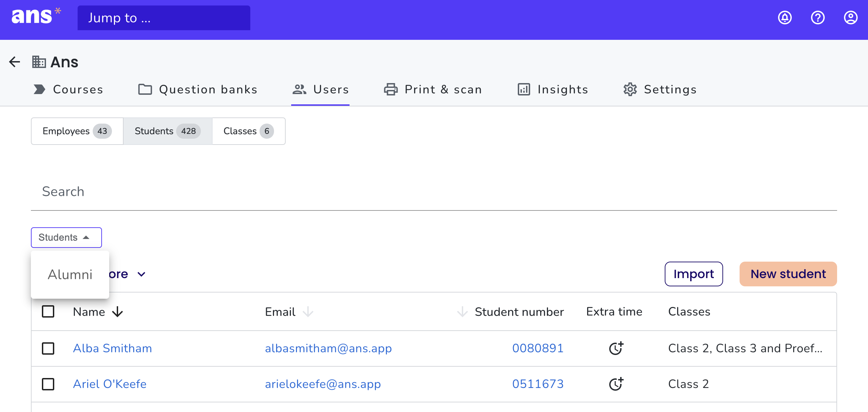868x412 pixels.
Task: Open the user account profile icon
Action: tap(851, 18)
